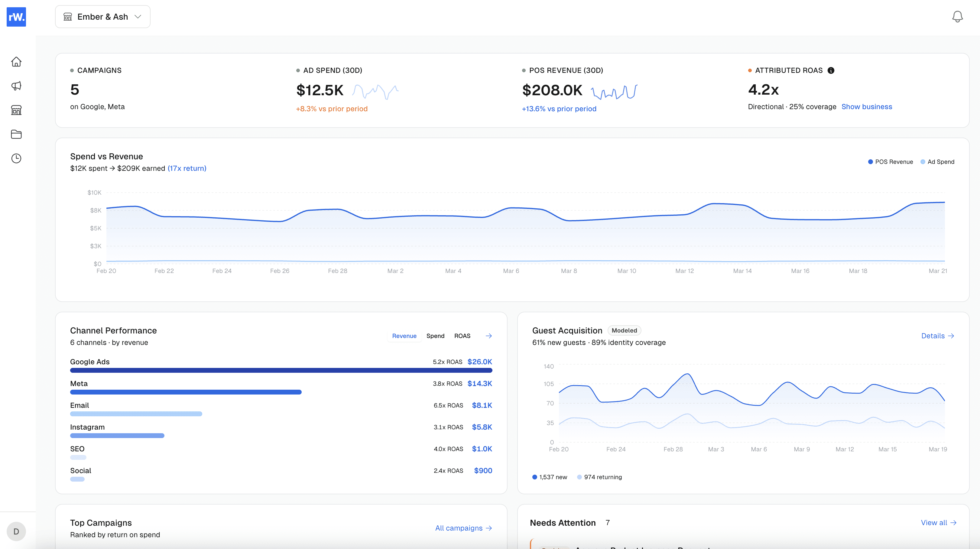Toggle Ad Spend in the chart legend
980x549 pixels.
937,161
